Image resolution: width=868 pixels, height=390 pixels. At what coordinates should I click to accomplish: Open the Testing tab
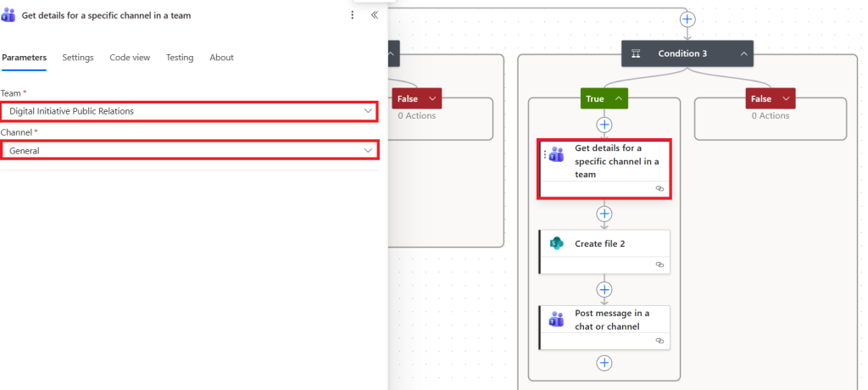pyautogui.click(x=180, y=58)
